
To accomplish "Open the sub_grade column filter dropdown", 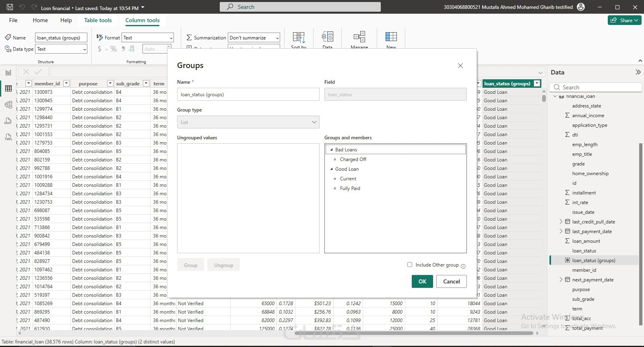I will click(x=146, y=83).
